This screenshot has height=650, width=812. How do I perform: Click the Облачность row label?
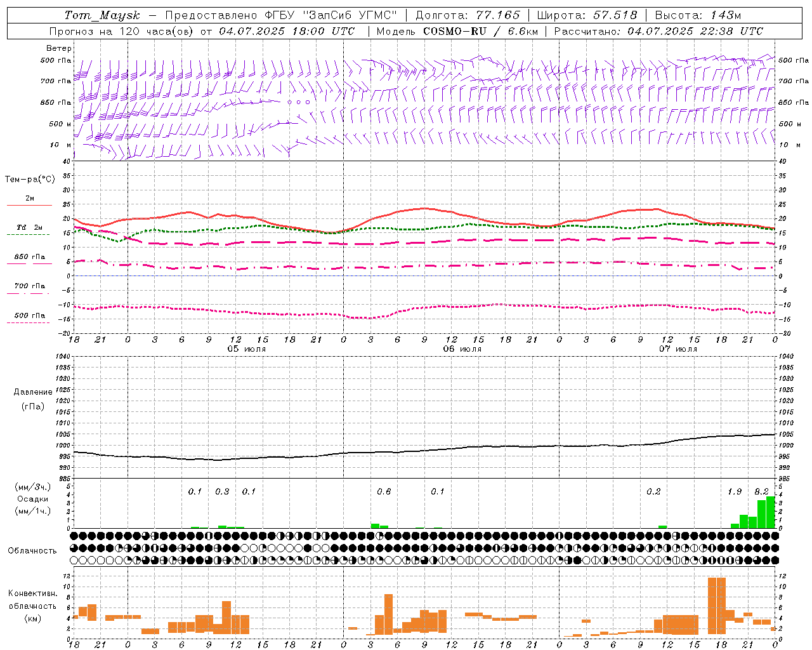pos(32,550)
